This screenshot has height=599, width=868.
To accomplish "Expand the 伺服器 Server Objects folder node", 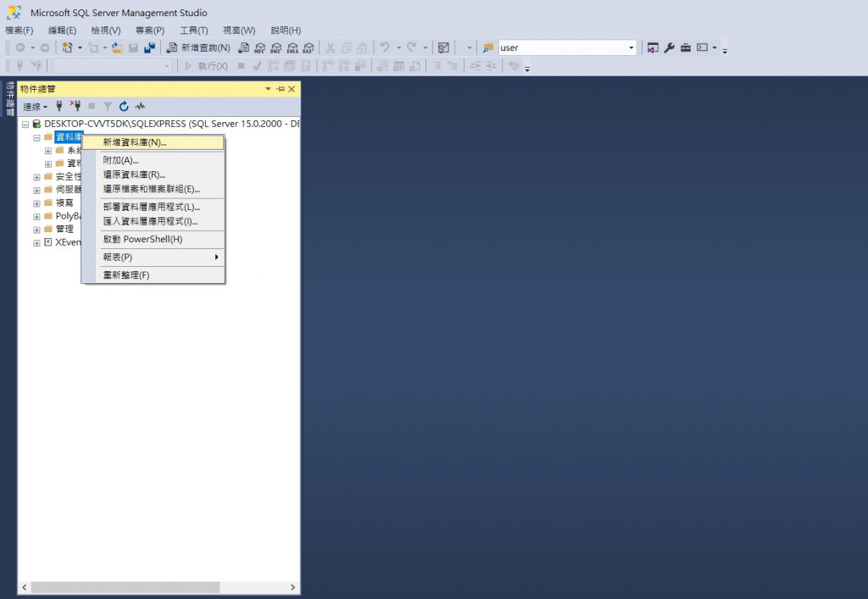I will 36,191.
